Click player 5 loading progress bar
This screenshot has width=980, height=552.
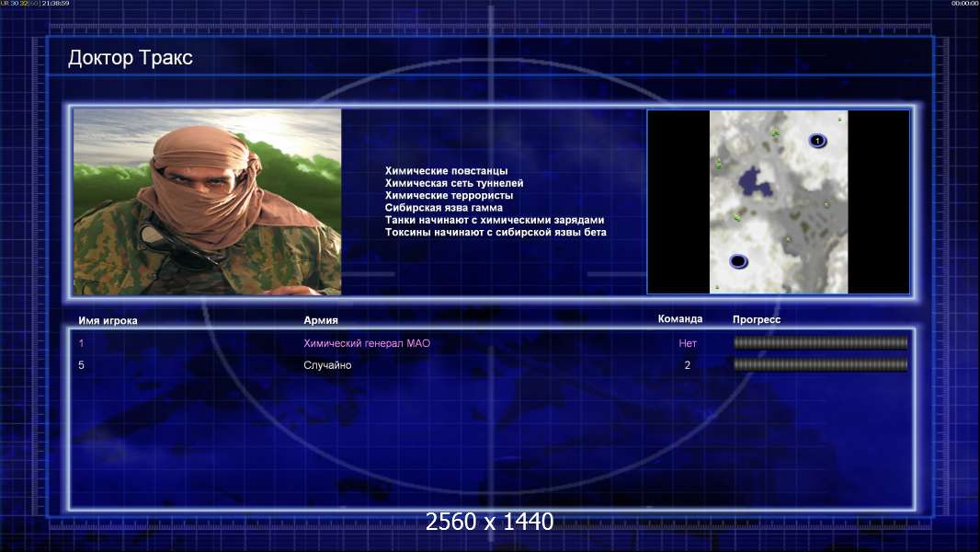pyautogui.click(x=820, y=364)
